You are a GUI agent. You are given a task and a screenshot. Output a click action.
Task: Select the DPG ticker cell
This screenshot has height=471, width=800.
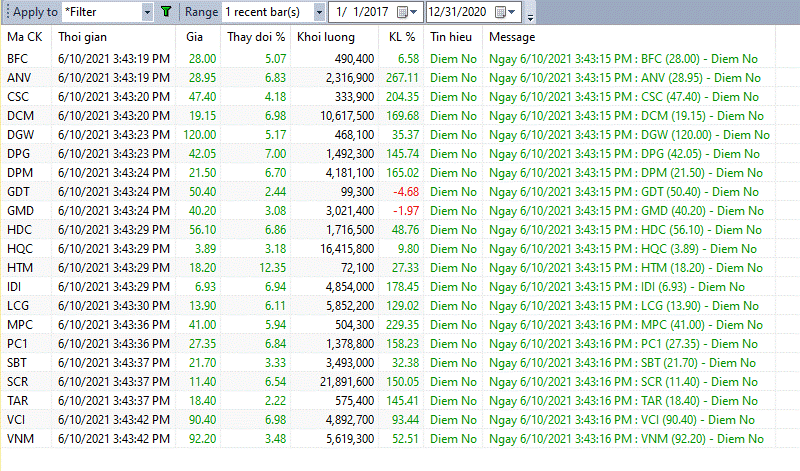[18, 154]
